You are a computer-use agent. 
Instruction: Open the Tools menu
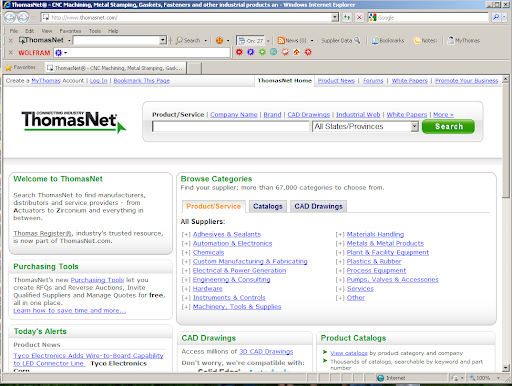[x=95, y=31]
